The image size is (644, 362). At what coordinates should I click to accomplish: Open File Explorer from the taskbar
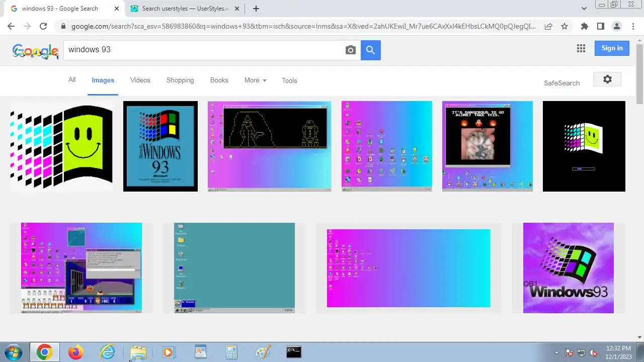point(138,352)
